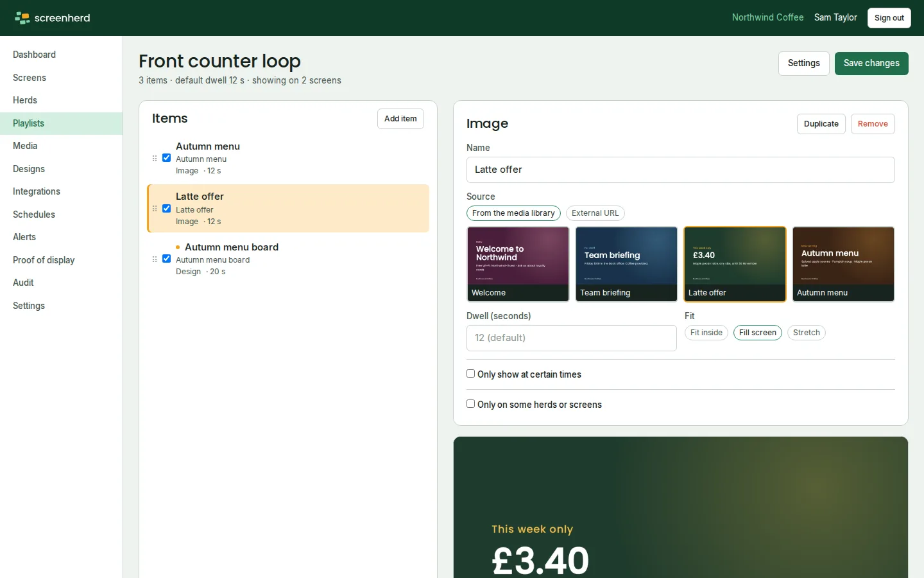Open Settings in the sidebar
Viewport: 924px width, 578px height.
click(x=61, y=306)
